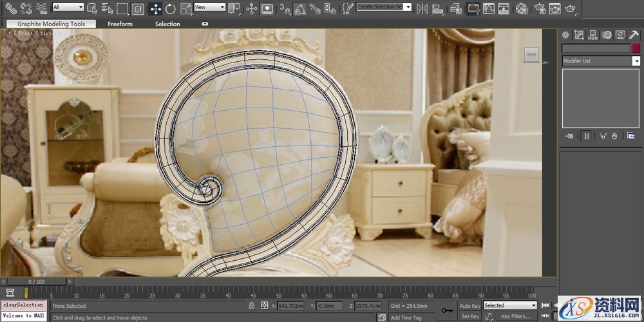Toggle the Graphite Modeling Tools ribbon icon
The width and height of the screenshot is (644, 322).
click(473, 8)
